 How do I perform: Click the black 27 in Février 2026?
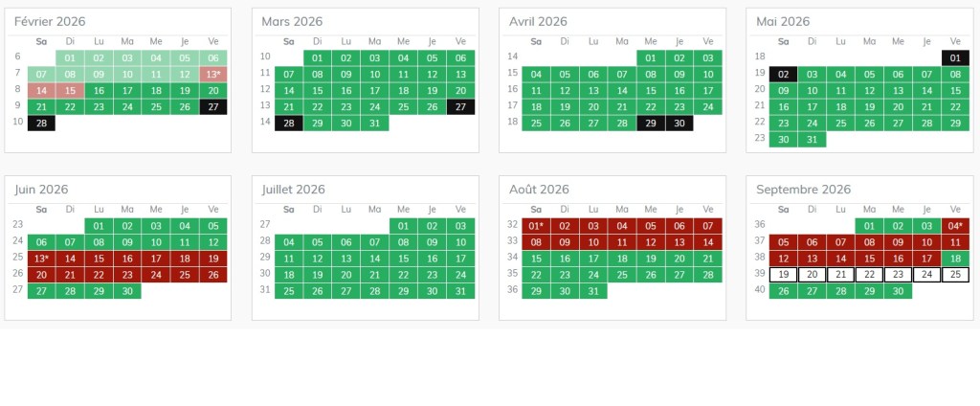pos(213,106)
